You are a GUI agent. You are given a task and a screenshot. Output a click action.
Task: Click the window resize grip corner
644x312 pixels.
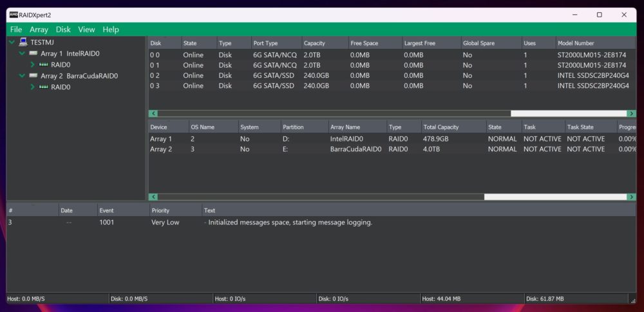tap(632, 300)
